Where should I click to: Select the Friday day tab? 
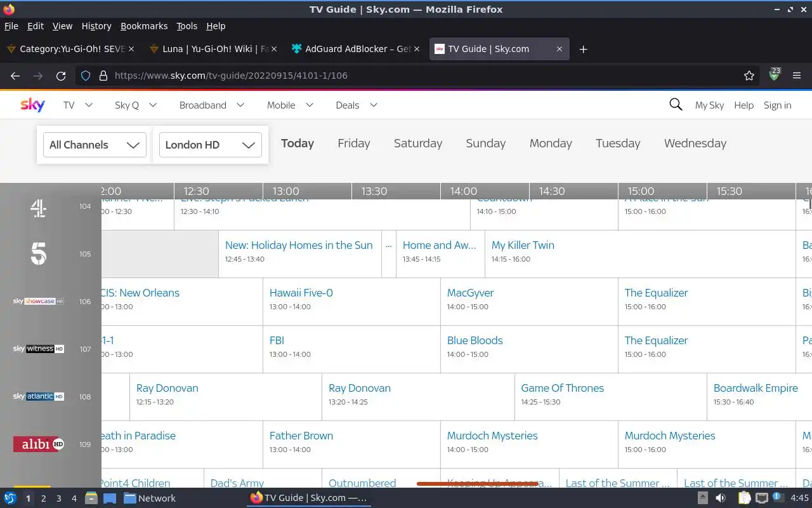coord(354,144)
